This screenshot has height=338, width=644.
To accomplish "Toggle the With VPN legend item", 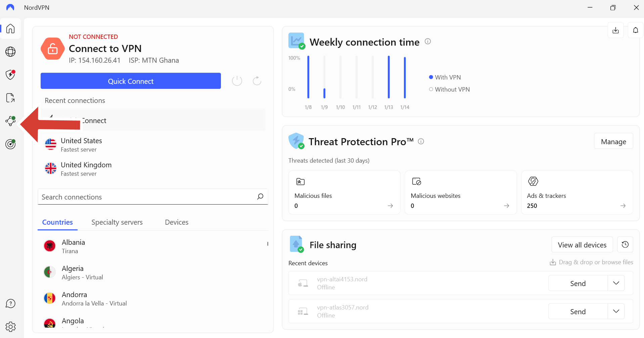I will [x=445, y=77].
